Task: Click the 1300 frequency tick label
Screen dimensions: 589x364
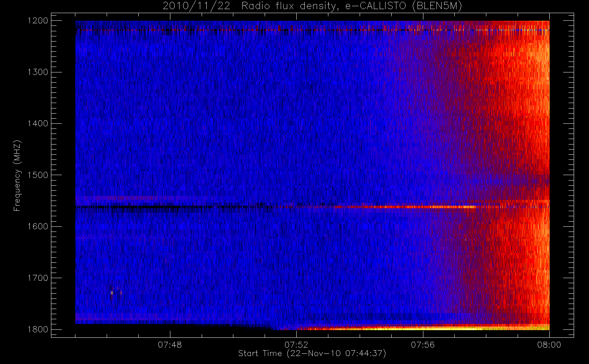Action: point(38,72)
